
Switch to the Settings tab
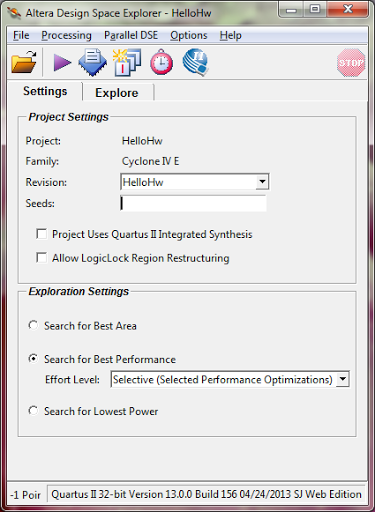tap(45, 91)
